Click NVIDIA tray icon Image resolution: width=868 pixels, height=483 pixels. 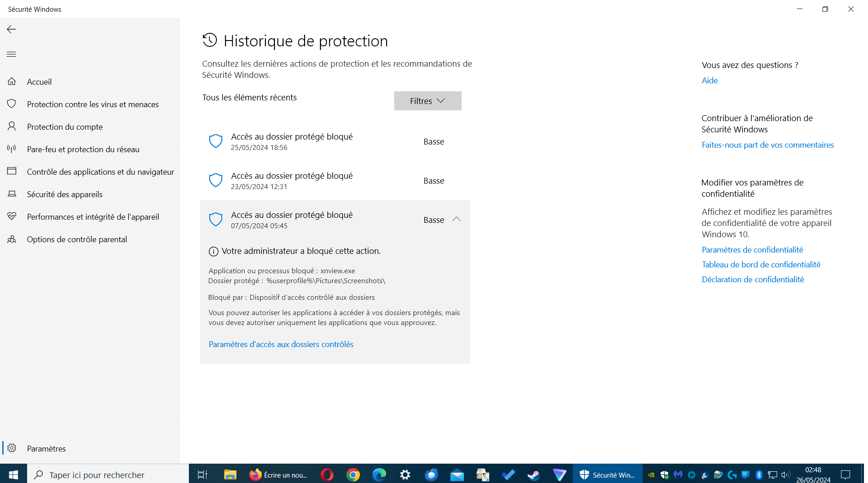[651, 474]
